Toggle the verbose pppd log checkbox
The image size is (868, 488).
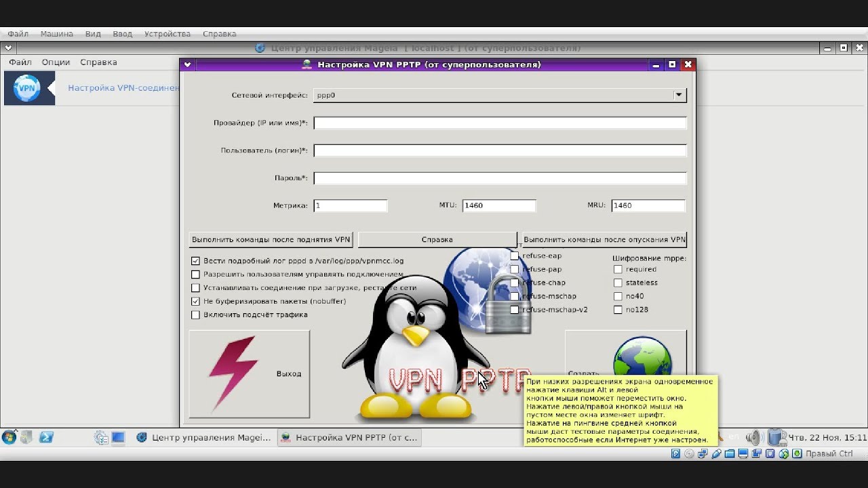196,261
